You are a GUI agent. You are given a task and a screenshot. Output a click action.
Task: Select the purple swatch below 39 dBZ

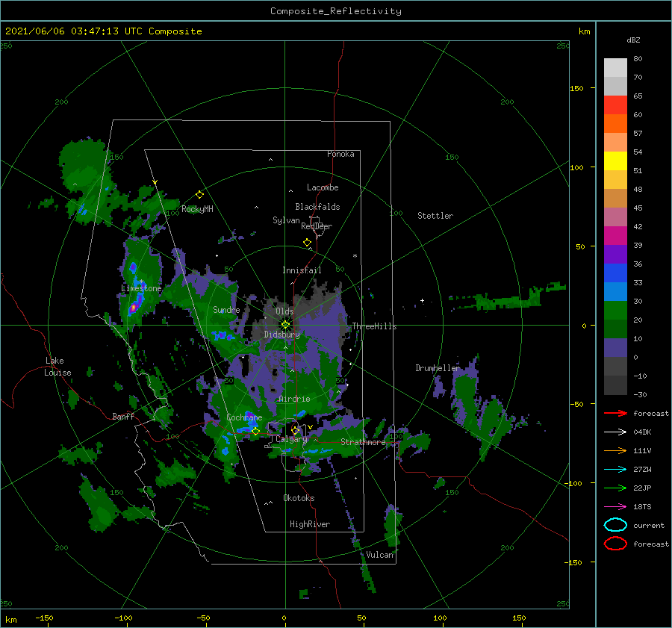615,254
